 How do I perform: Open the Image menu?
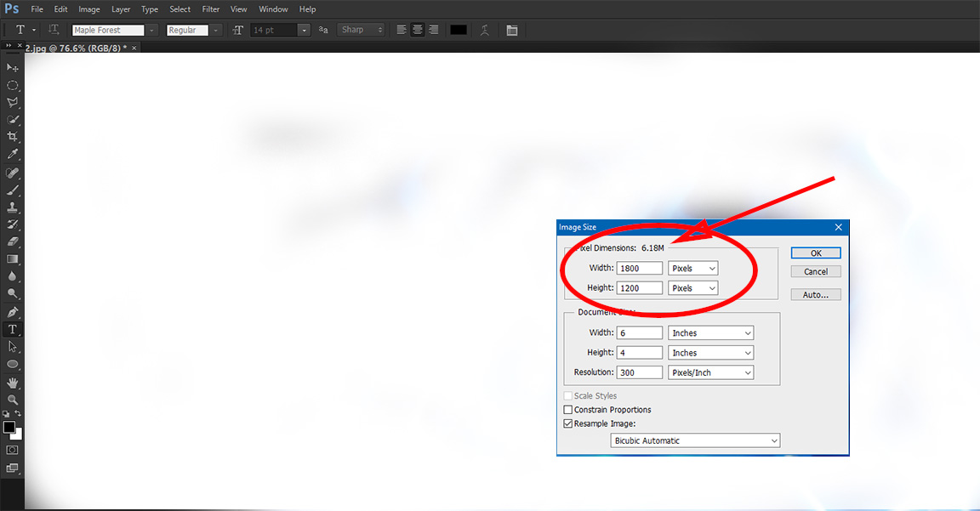tap(88, 9)
